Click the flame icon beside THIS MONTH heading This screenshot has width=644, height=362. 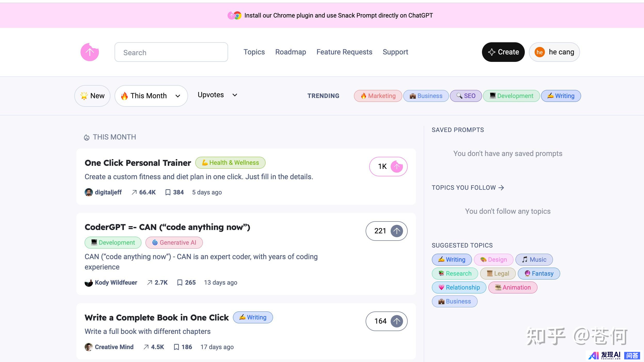point(87,137)
